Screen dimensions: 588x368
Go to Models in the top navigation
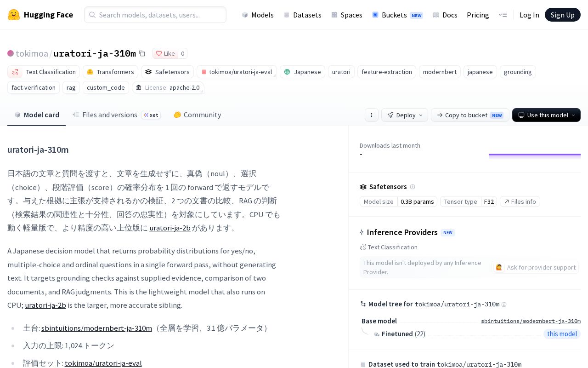pyautogui.click(x=258, y=15)
